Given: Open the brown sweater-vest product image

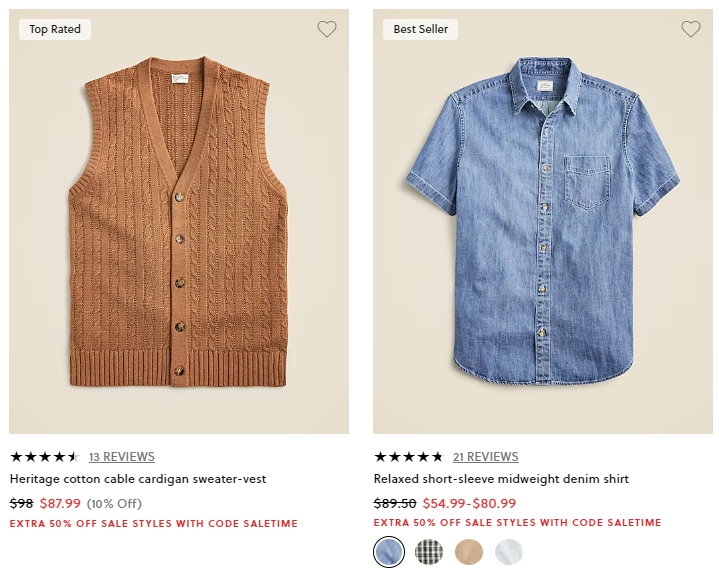Looking at the screenshot, I should pyautogui.click(x=179, y=222).
